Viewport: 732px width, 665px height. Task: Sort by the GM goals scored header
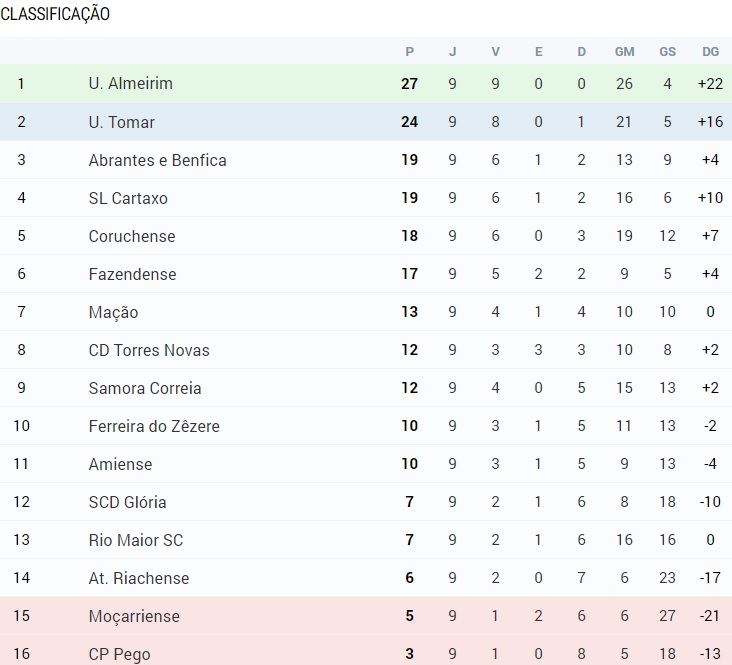click(x=624, y=52)
